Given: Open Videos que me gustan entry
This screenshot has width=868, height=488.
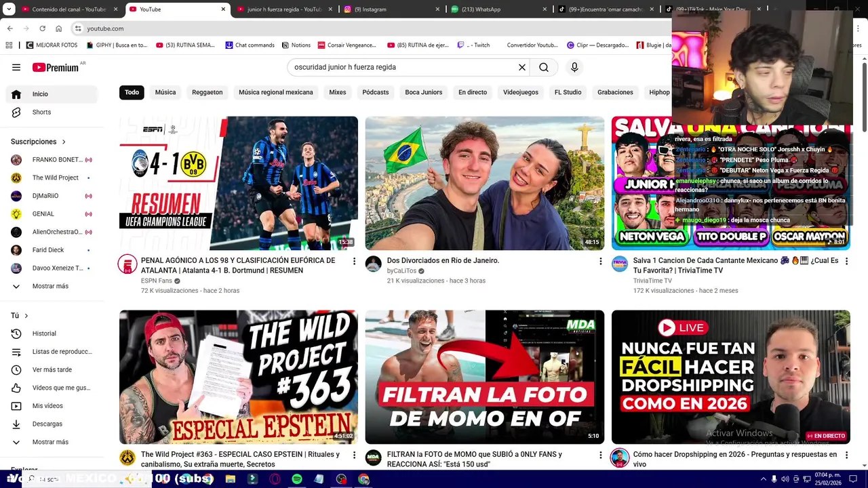Looking at the screenshot, I should coord(52,388).
